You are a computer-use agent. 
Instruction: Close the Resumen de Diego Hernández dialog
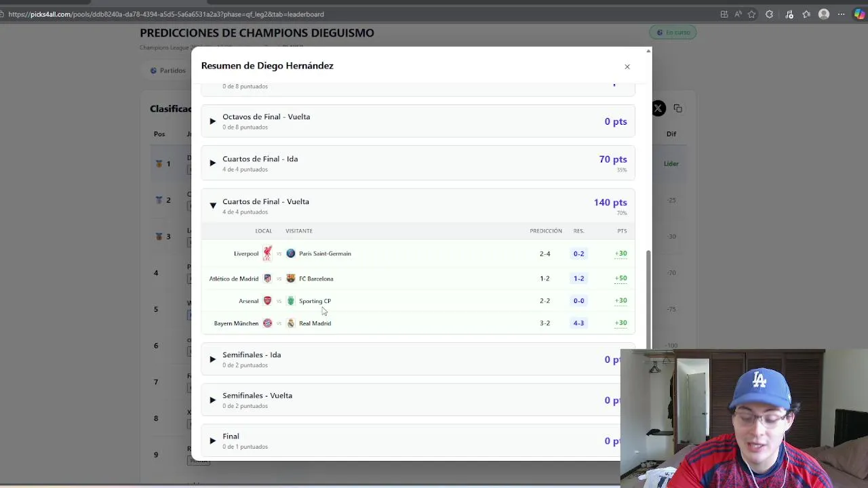pyautogui.click(x=627, y=66)
